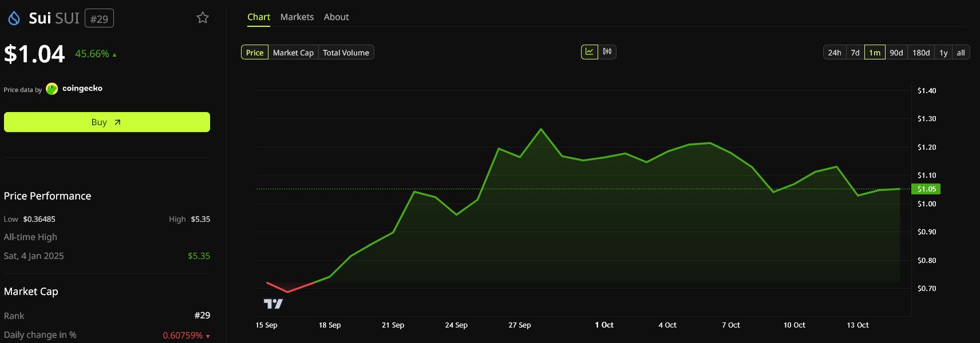Click the TradingView logo on chart
The width and height of the screenshot is (980, 343).
tap(273, 304)
